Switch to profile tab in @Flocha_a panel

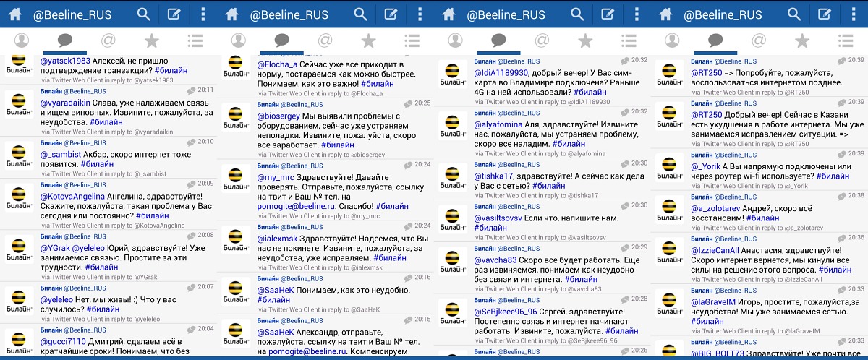(x=239, y=40)
